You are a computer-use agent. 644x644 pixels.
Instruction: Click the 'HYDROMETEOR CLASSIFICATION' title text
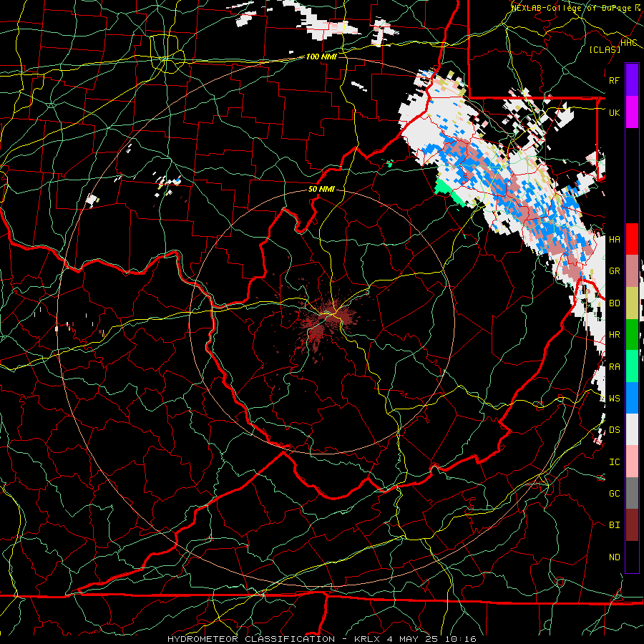point(251,639)
